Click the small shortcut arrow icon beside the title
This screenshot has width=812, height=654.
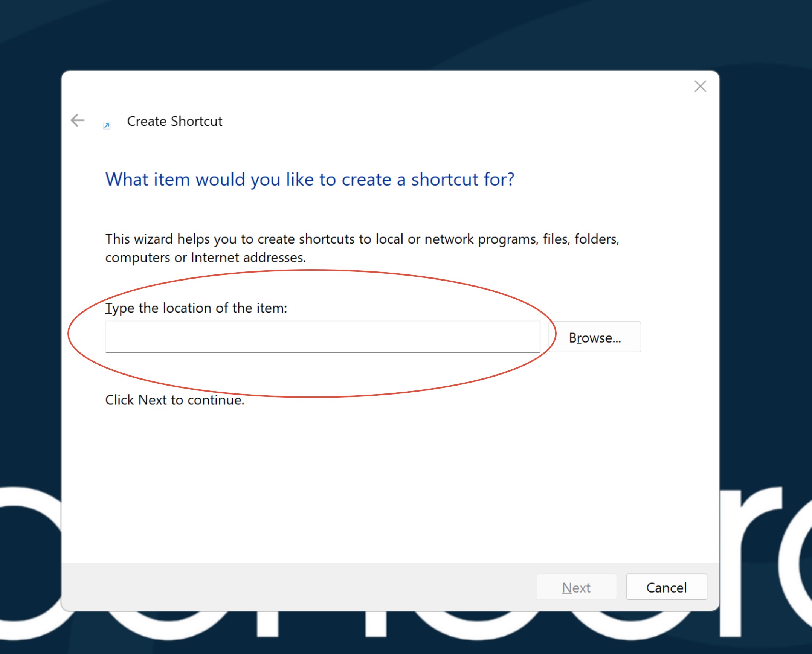[x=107, y=125]
